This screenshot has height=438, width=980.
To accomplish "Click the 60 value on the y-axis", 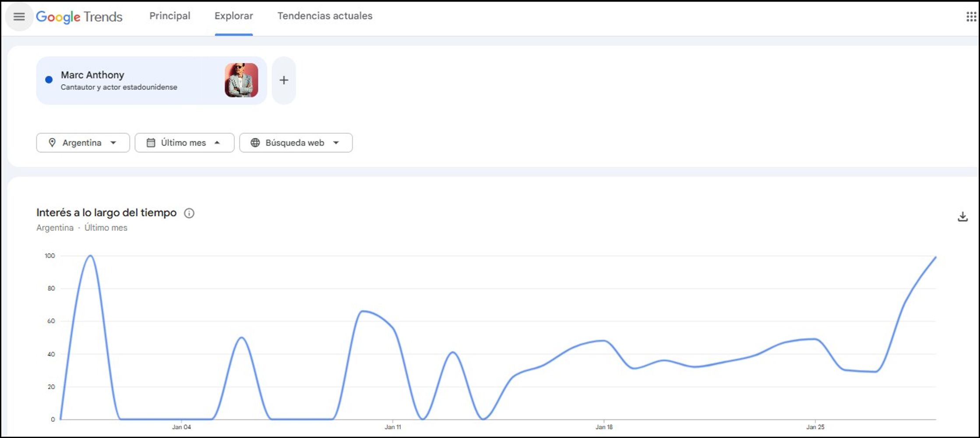I will [x=51, y=321].
